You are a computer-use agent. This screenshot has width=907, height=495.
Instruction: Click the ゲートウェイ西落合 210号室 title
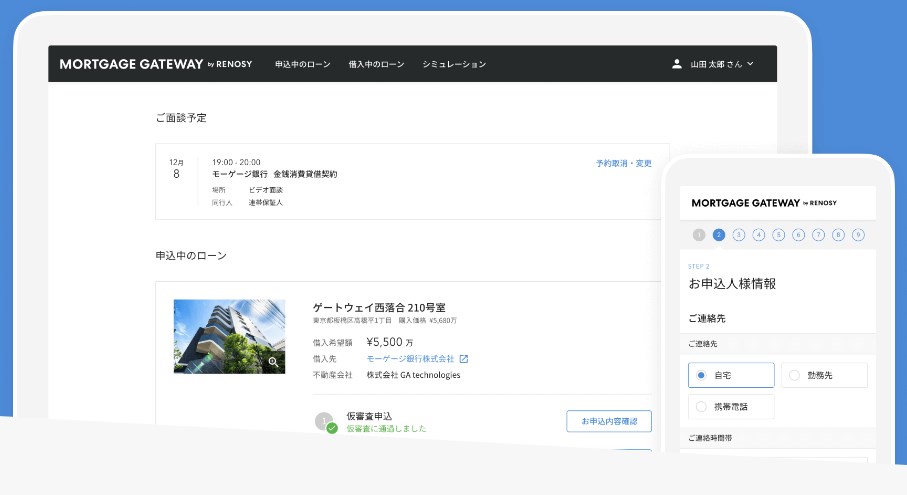(379, 308)
